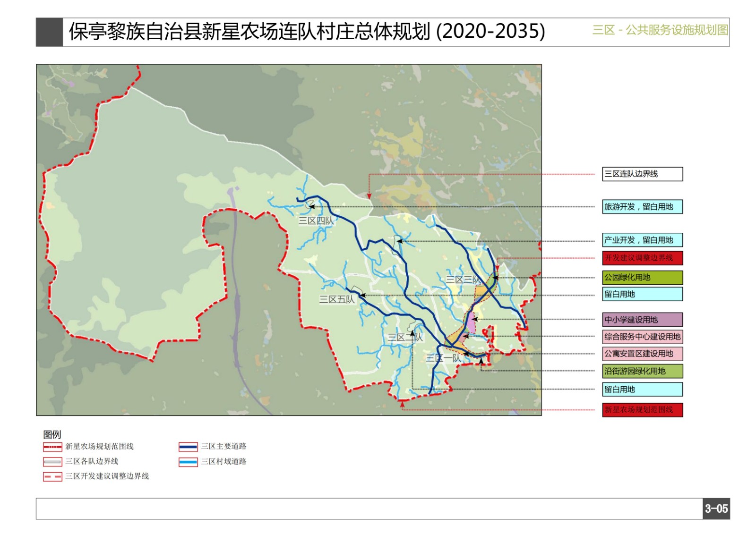Screen dimensions: 756x534
Task: Click the green 公园绿化用地 callout box
Action: (x=642, y=278)
